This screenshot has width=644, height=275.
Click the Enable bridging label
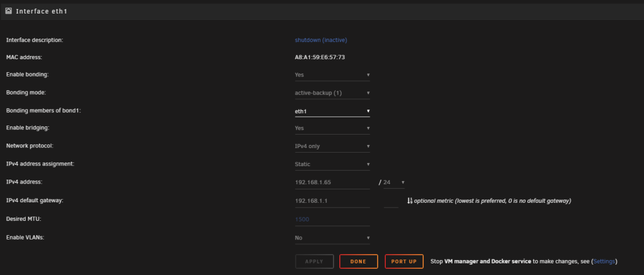28,128
